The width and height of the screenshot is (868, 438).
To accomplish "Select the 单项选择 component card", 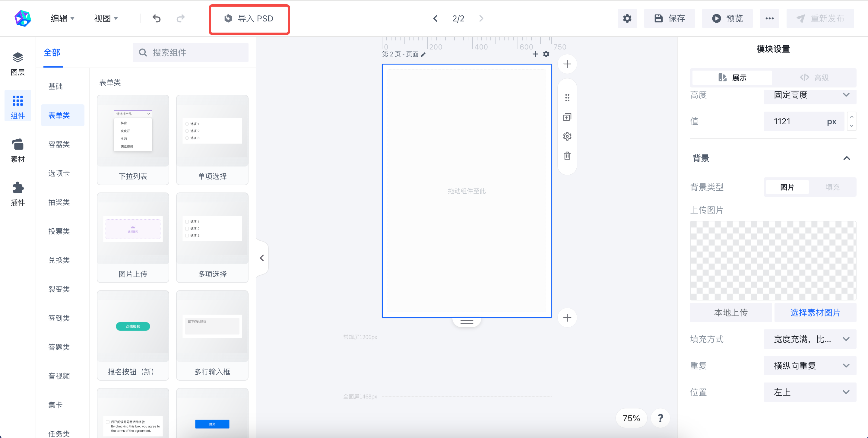I will [x=212, y=140].
